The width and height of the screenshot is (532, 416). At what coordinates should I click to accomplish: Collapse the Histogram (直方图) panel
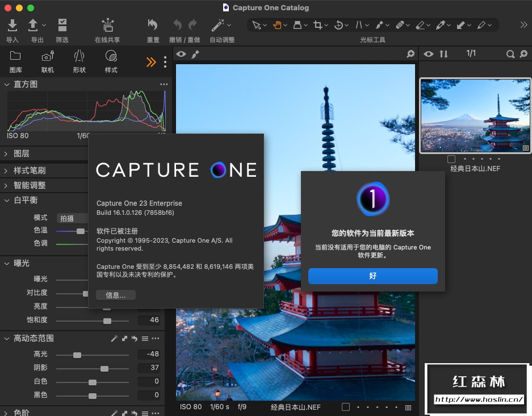6,84
